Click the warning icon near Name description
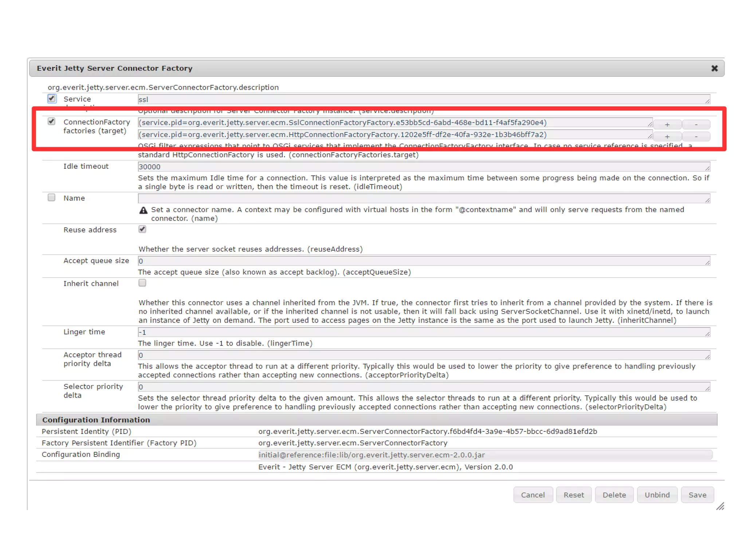 point(144,210)
